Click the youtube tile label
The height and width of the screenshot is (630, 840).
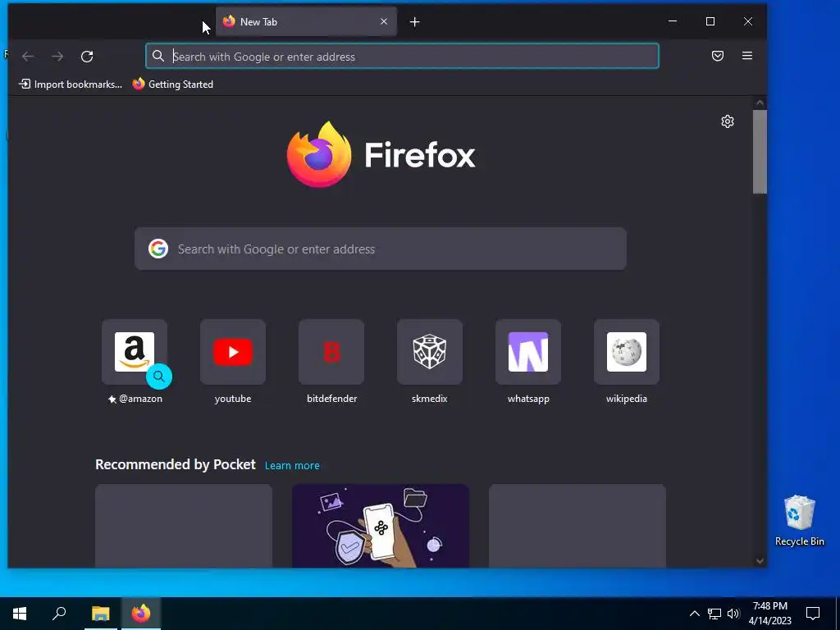click(x=233, y=399)
